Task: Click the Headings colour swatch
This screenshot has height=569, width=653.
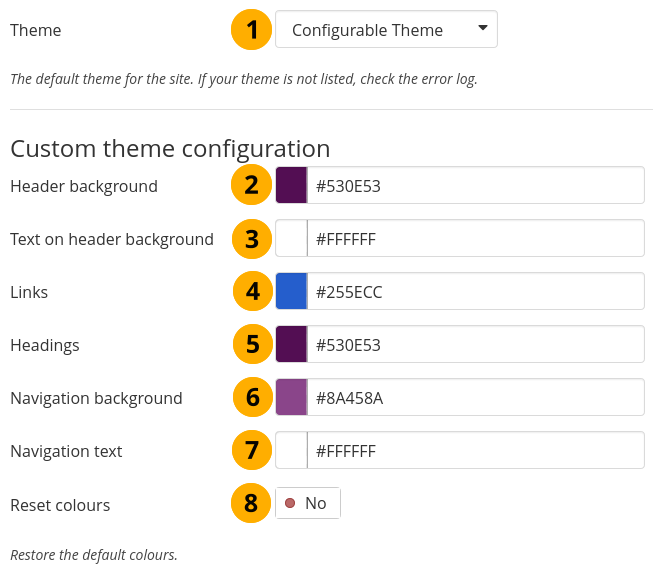Action: coord(291,345)
